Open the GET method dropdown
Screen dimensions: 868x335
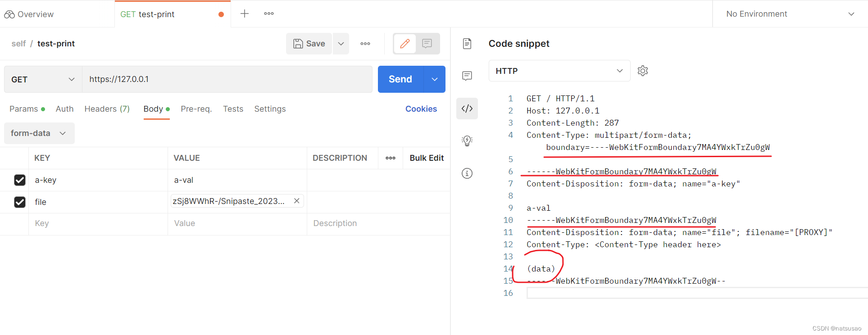[x=43, y=79]
